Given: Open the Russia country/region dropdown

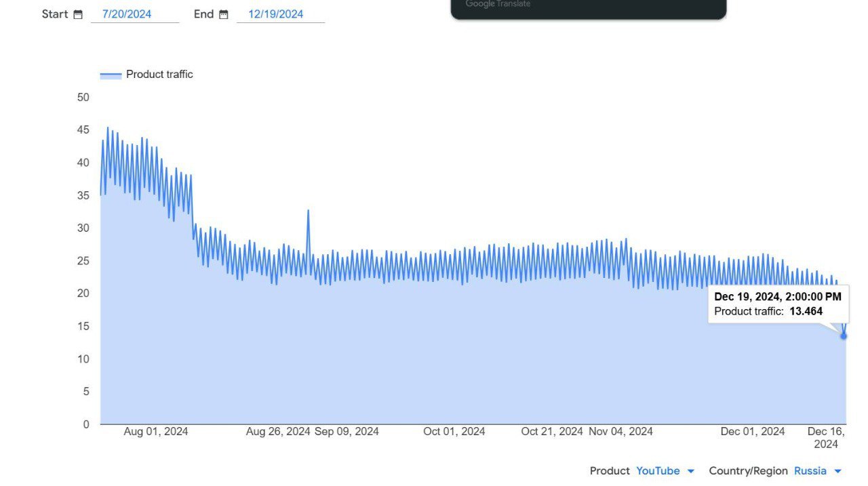Looking at the screenshot, I should (x=810, y=470).
